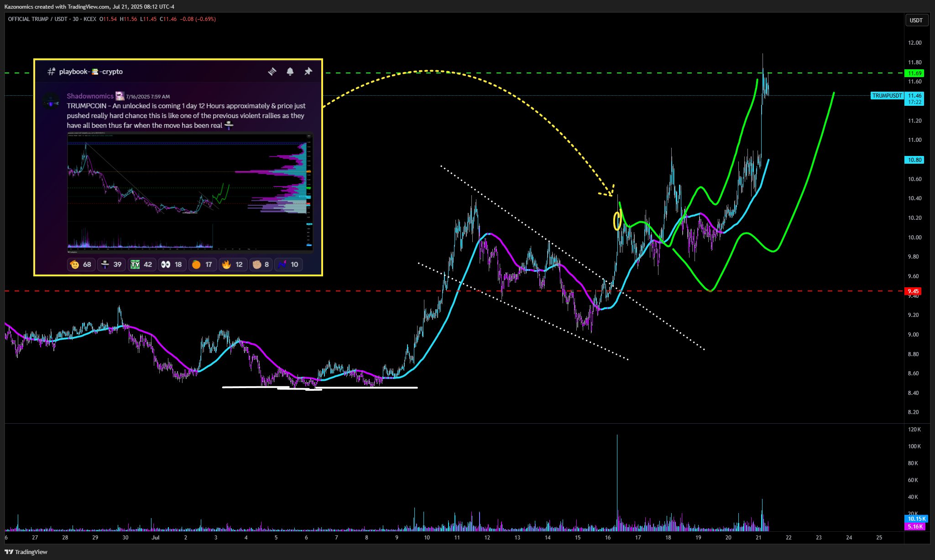This screenshot has width=935, height=560.
Task: Toggle the saluting face reaction with 68
Action: click(81, 264)
